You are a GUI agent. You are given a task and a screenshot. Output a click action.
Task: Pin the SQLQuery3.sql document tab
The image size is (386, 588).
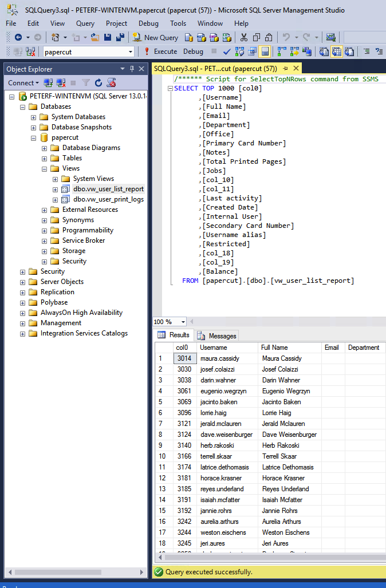[x=285, y=68]
